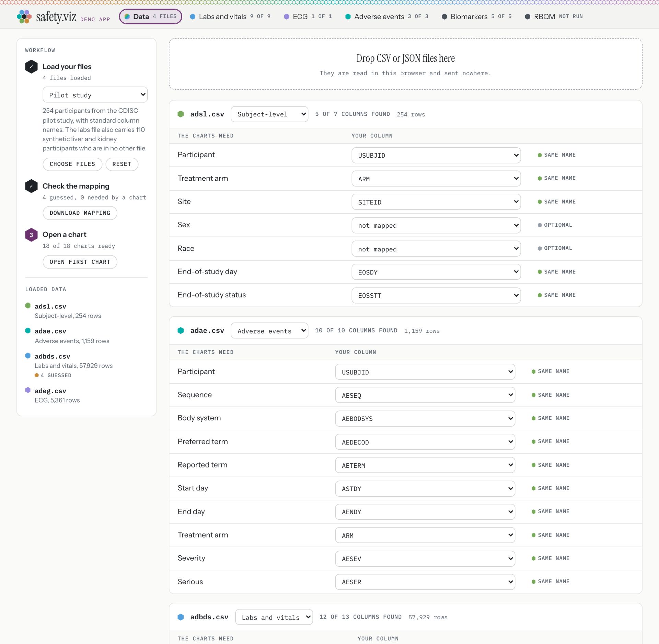
Task: Open the SITEID Site mapping dropdown
Action: (x=436, y=202)
